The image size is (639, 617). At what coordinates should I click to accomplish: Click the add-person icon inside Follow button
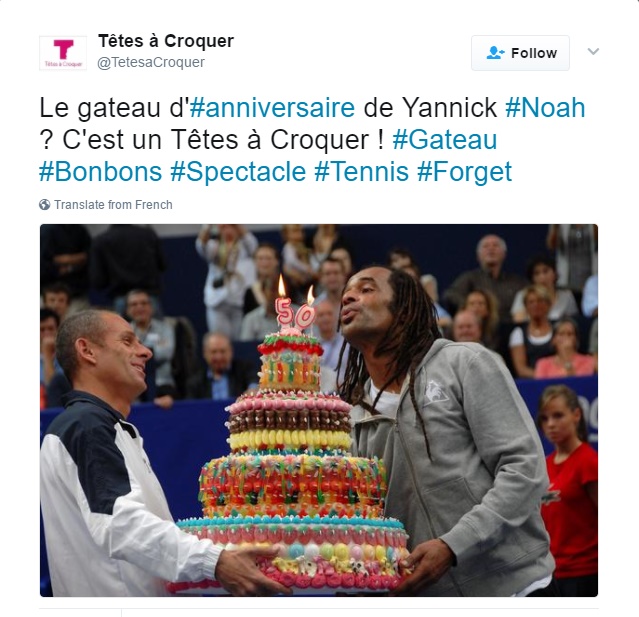496,53
